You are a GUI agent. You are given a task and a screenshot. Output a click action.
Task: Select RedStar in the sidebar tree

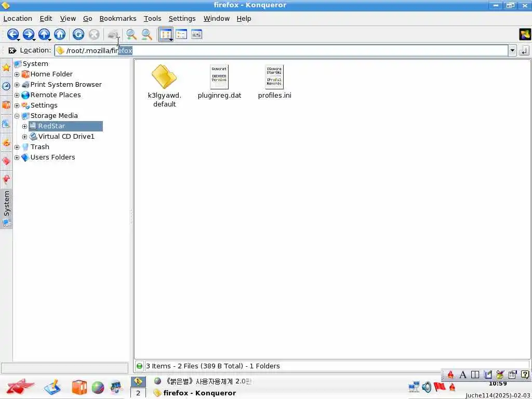pyautogui.click(x=65, y=126)
